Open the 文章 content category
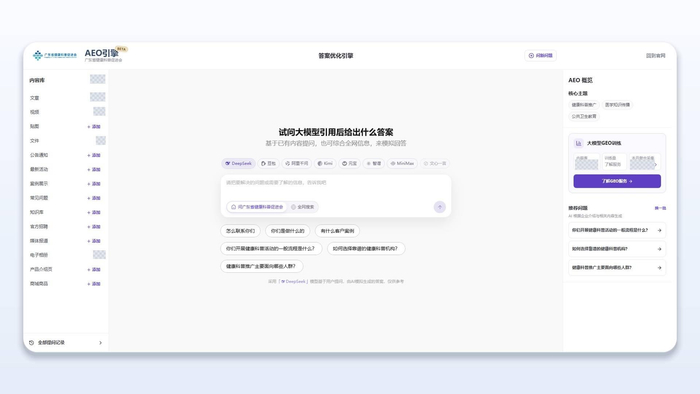The height and width of the screenshot is (394, 700). tap(34, 98)
